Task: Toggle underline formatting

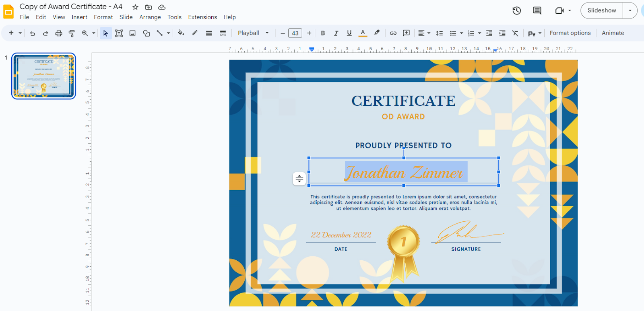Action: pos(349,33)
